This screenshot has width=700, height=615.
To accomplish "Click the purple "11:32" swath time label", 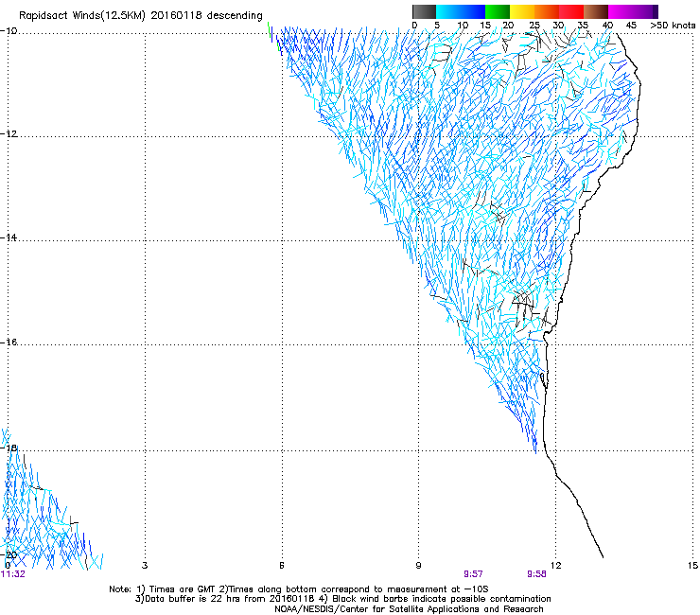I will 13,574.
